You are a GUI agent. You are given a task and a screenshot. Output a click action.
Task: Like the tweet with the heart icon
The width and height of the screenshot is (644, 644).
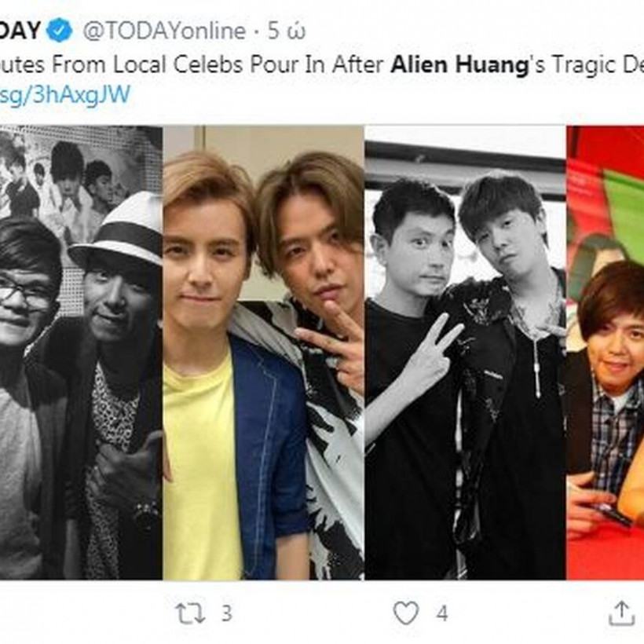click(405, 613)
